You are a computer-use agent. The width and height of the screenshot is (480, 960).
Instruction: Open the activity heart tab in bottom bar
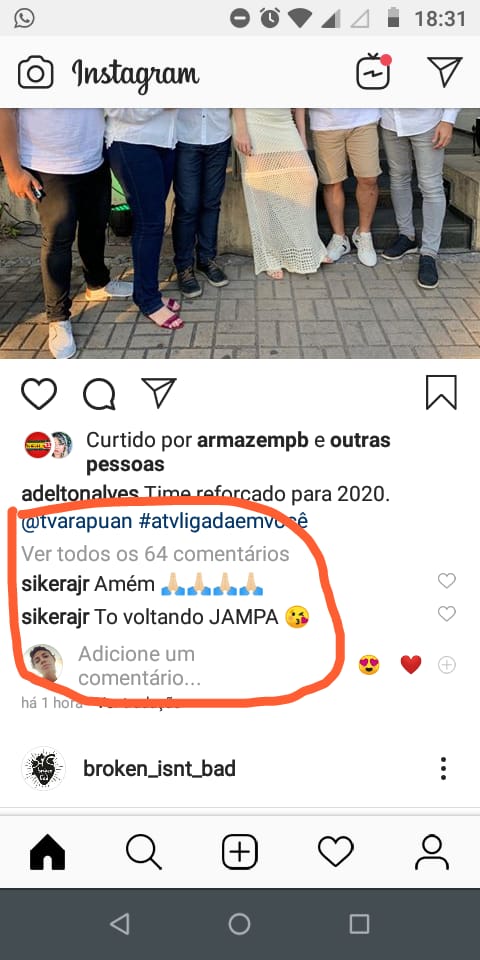[x=336, y=852]
